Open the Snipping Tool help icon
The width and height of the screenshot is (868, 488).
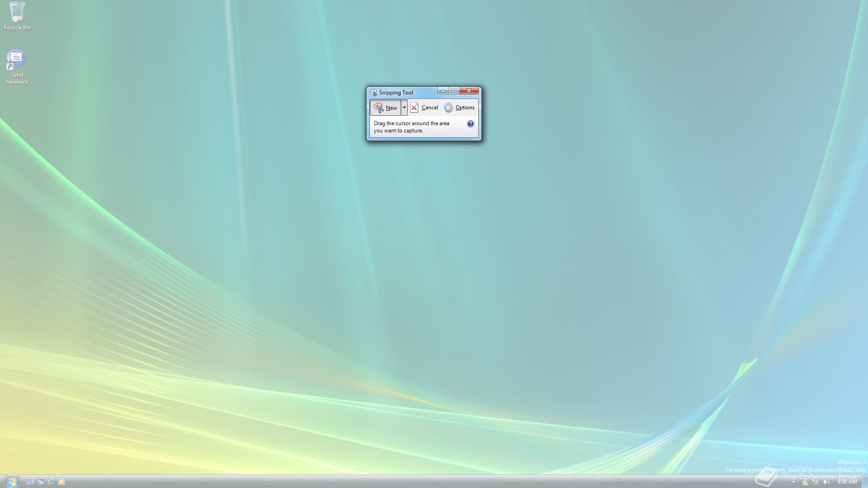[x=470, y=124]
